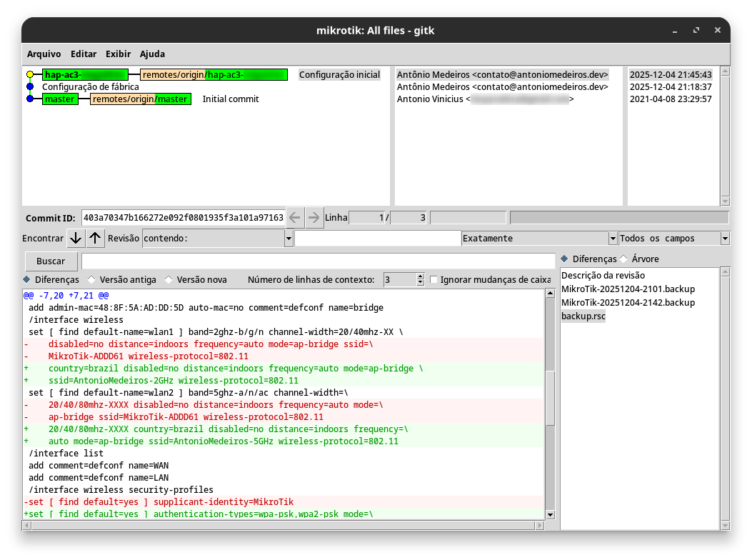Image resolution: width=752 pixels, height=560 pixels.
Task: Click the find previous up arrow button
Action: coord(95,238)
